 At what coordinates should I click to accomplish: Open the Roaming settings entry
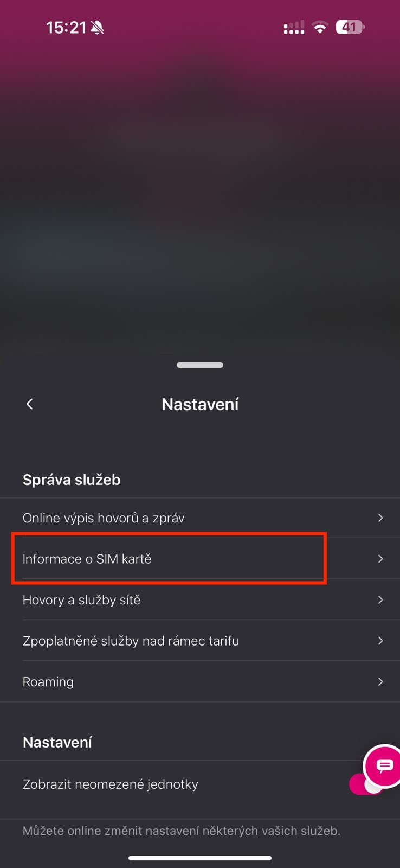point(48,682)
